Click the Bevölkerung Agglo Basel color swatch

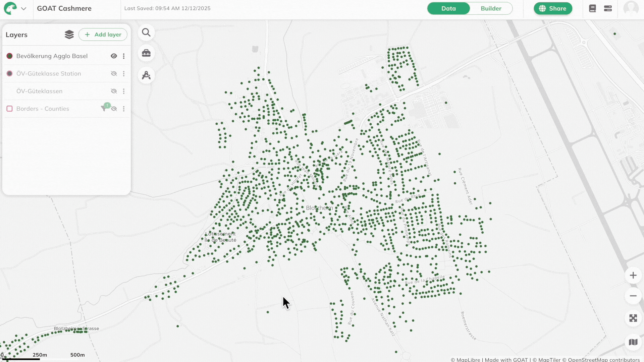point(10,56)
